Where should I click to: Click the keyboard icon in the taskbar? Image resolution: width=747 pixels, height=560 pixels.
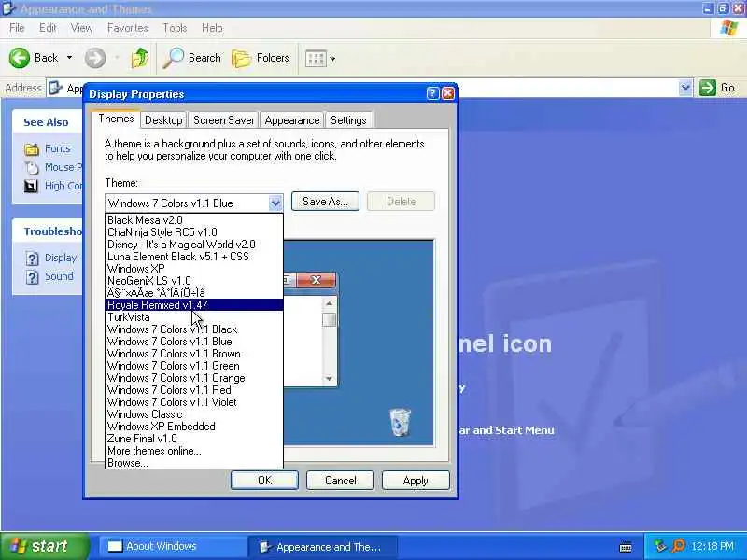(626, 547)
